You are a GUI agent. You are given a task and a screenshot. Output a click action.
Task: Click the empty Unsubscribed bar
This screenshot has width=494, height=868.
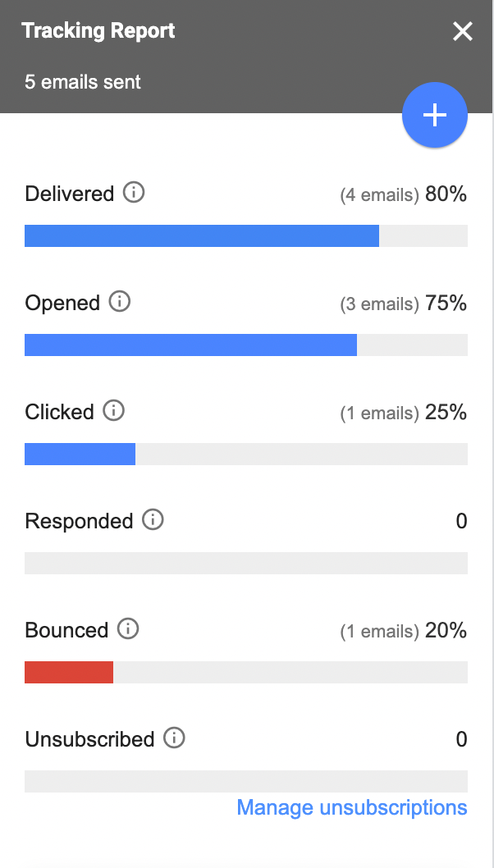point(246,781)
